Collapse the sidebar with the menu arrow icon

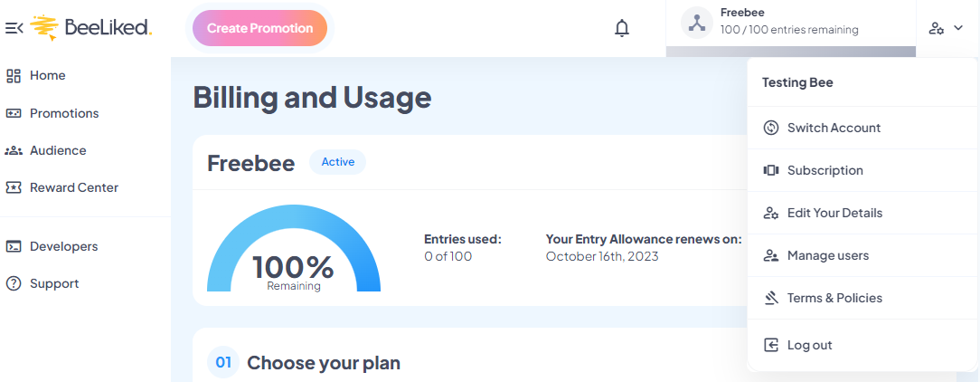[14, 28]
